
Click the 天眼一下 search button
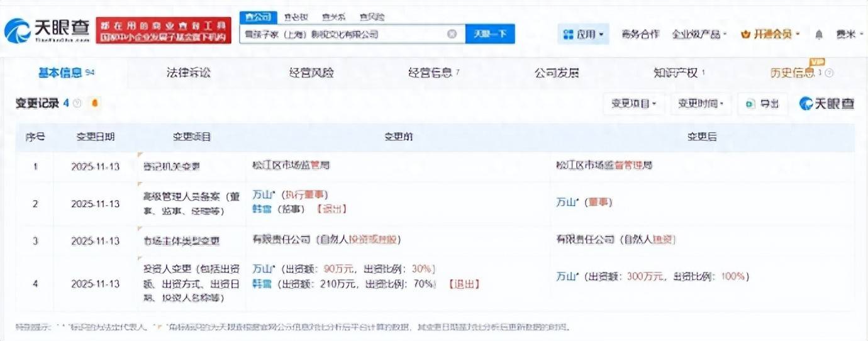(x=490, y=34)
